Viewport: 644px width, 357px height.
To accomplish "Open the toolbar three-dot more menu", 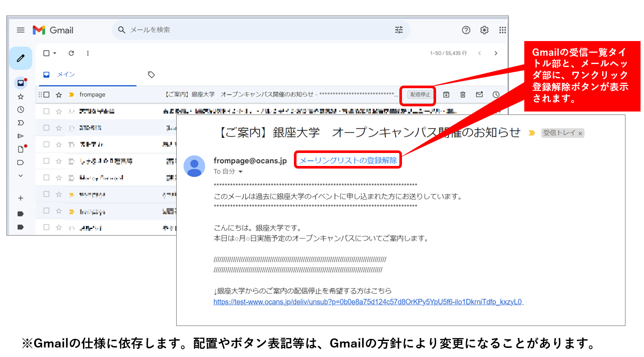I will 88,53.
